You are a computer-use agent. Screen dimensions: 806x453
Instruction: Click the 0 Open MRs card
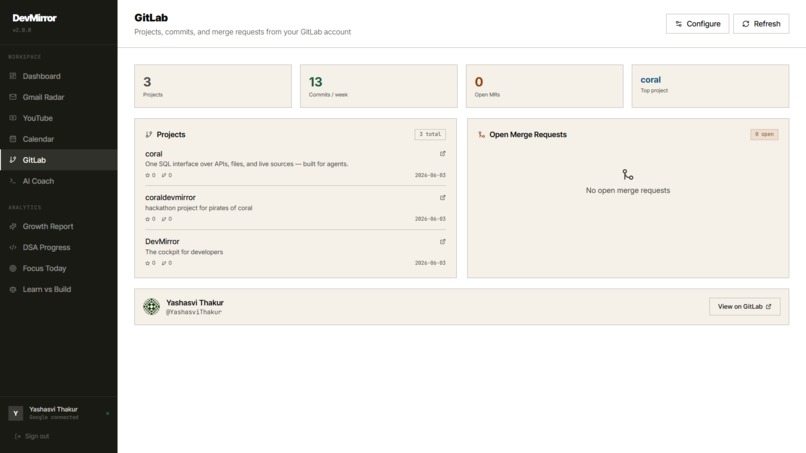545,86
